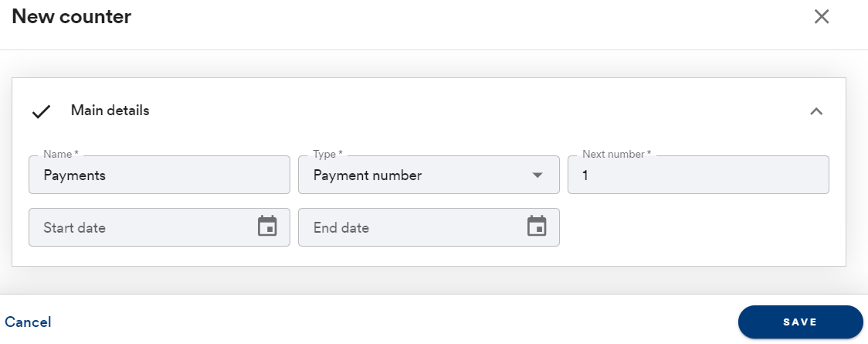Click the Type * field label

click(327, 154)
